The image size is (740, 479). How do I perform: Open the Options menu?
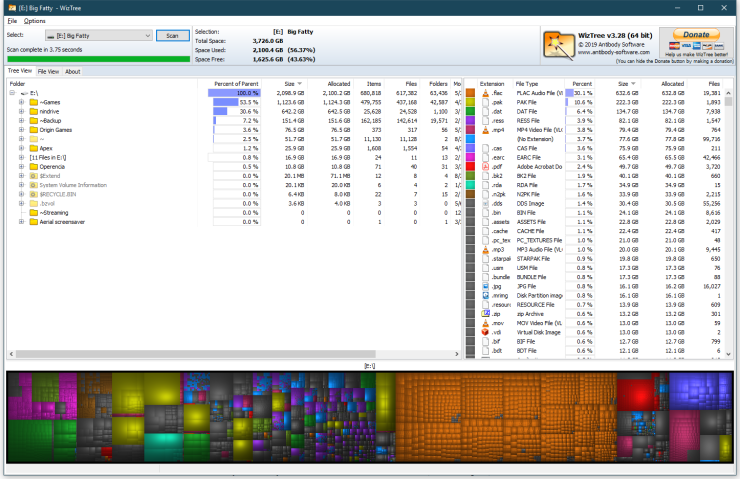coord(34,20)
